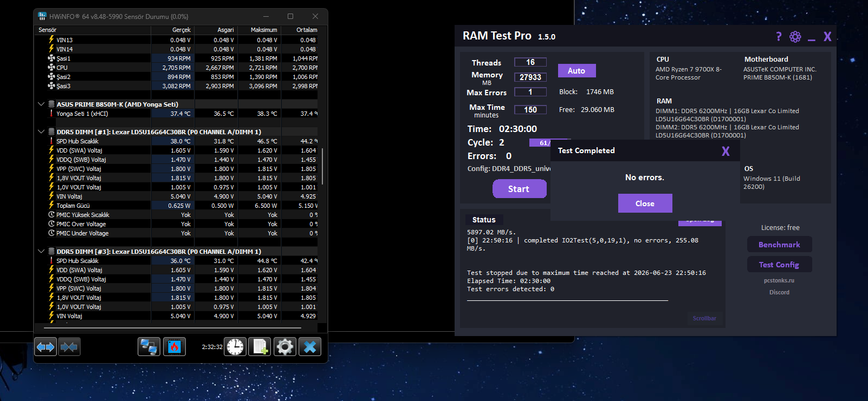Viewport: 868px width, 401px height.
Task: Start logging with the sheet-plus icon in HWiNFO
Action: tap(260, 347)
